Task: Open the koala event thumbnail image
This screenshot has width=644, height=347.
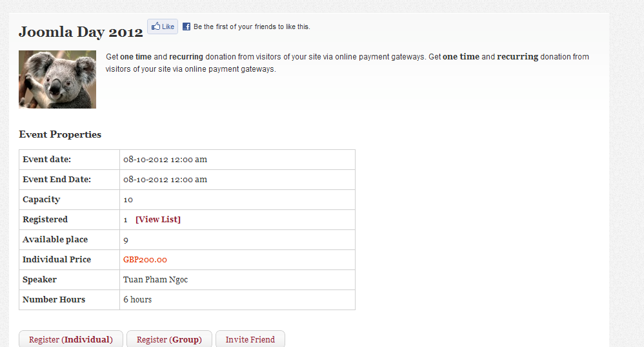Action: point(57,79)
